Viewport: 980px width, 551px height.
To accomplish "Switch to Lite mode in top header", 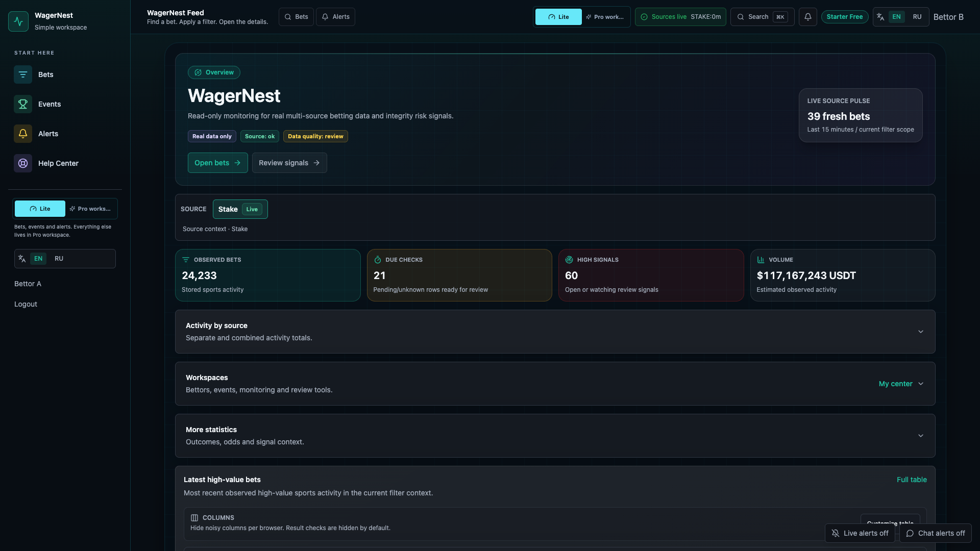I will [558, 17].
